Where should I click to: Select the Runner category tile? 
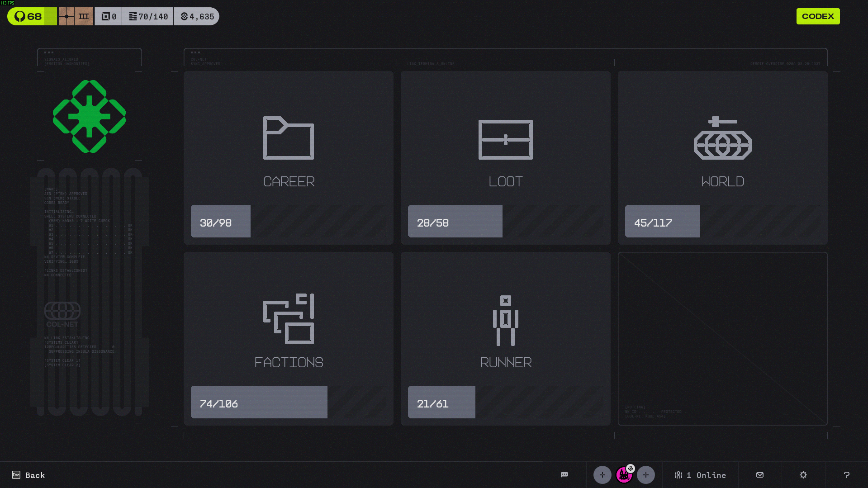[x=505, y=330]
